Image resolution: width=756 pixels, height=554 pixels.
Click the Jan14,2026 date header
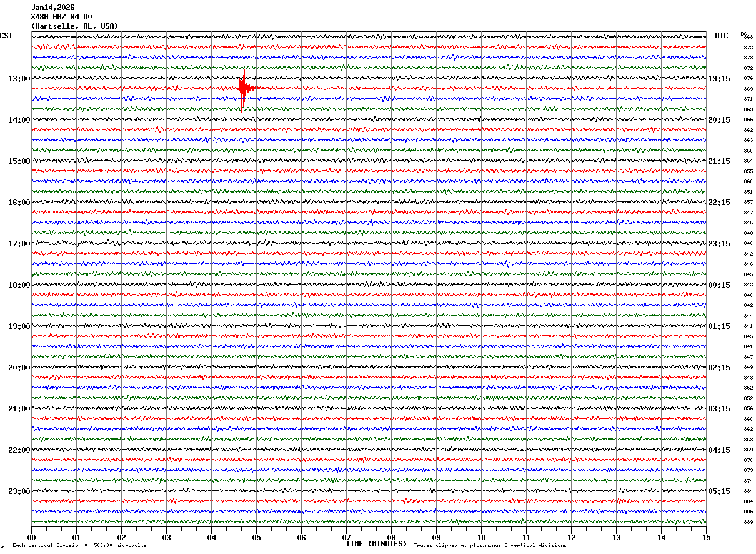(x=52, y=8)
